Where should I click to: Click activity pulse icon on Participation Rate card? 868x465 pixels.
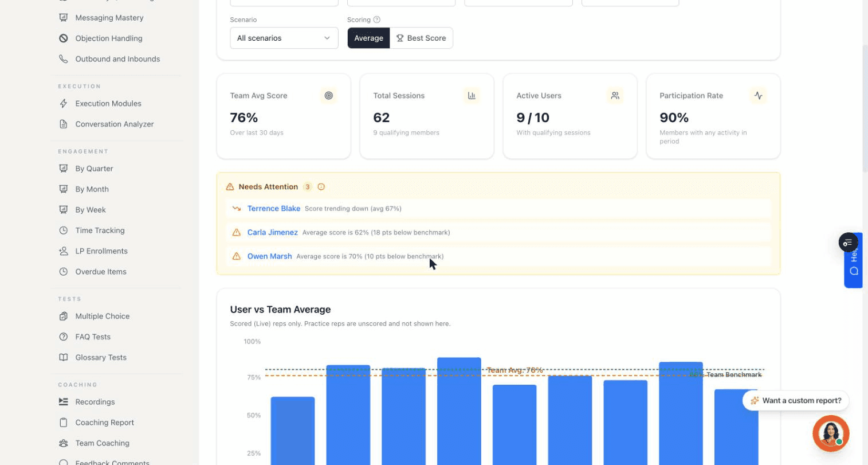pos(758,96)
